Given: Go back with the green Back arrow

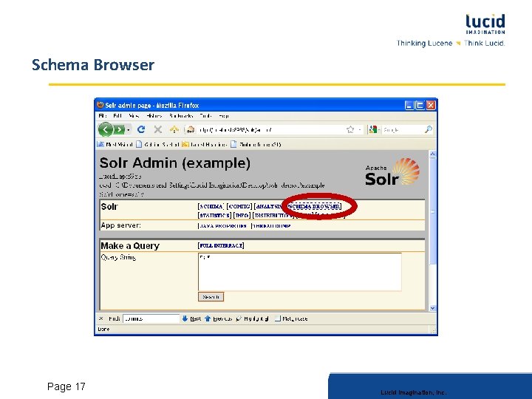Looking at the screenshot, I should pos(106,129).
